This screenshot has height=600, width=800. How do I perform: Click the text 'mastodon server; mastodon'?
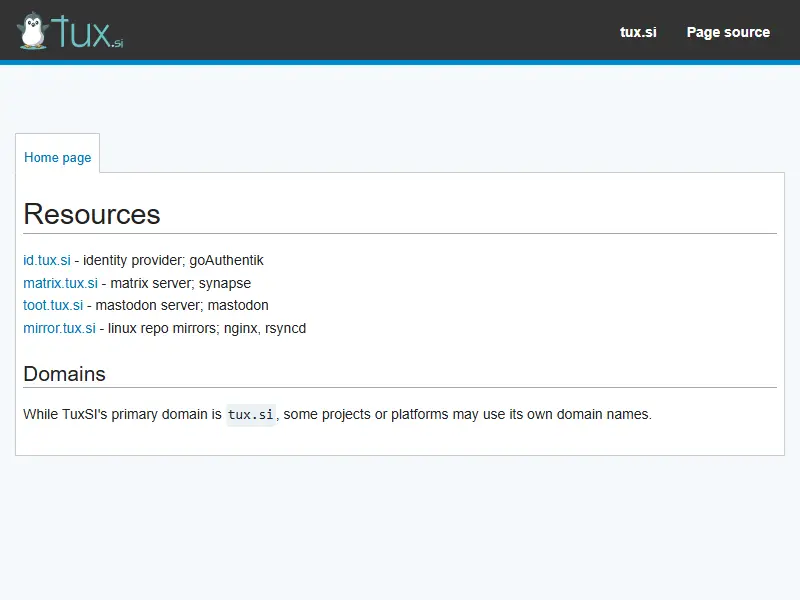coord(182,305)
